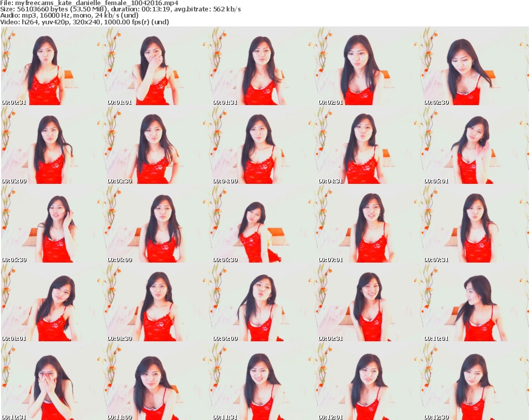Open the frame at 00:05:30

pos(53,224)
